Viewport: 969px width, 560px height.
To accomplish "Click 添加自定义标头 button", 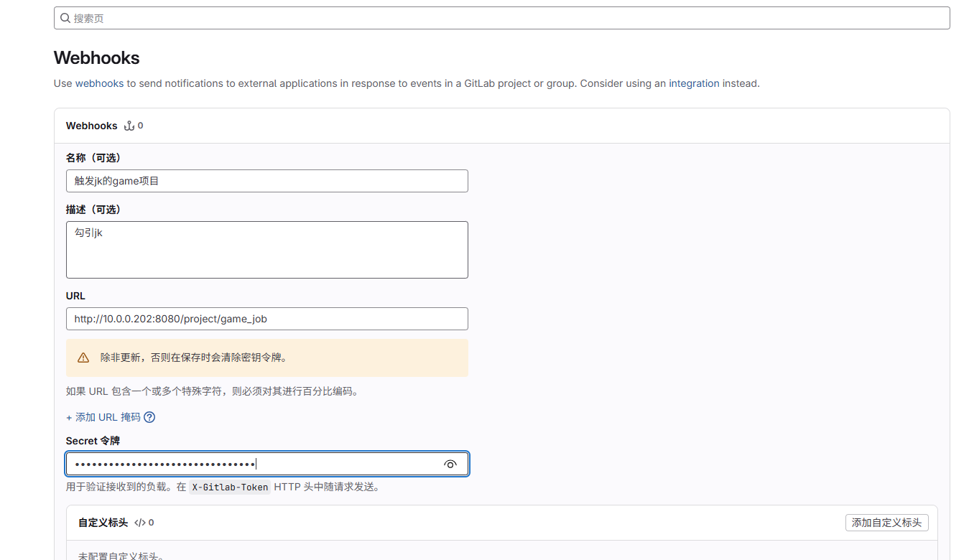I will [x=886, y=523].
